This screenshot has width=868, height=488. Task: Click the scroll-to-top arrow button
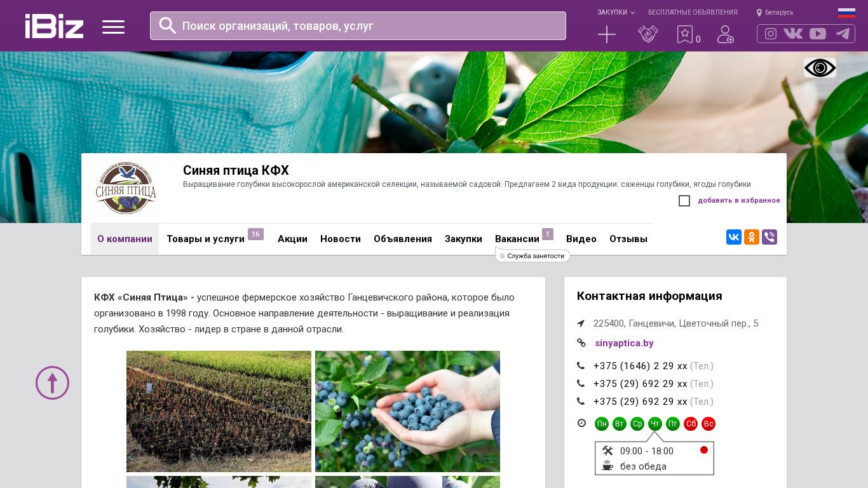[52, 383]
